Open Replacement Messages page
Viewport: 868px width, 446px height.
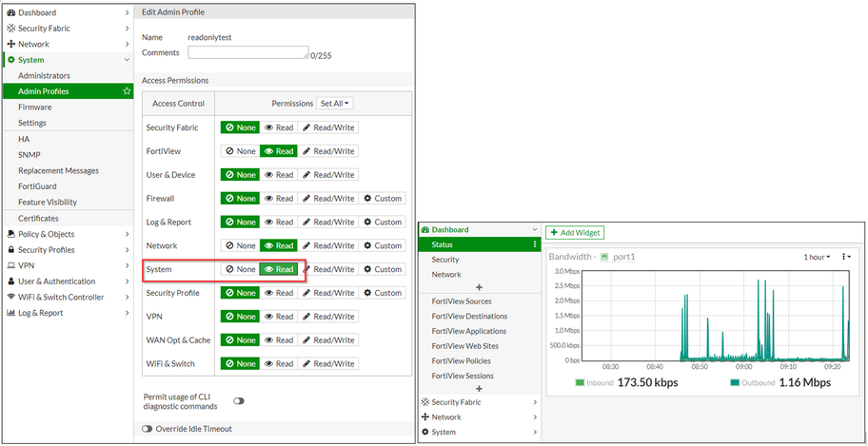pyautogui.click(x=58, y=171)
